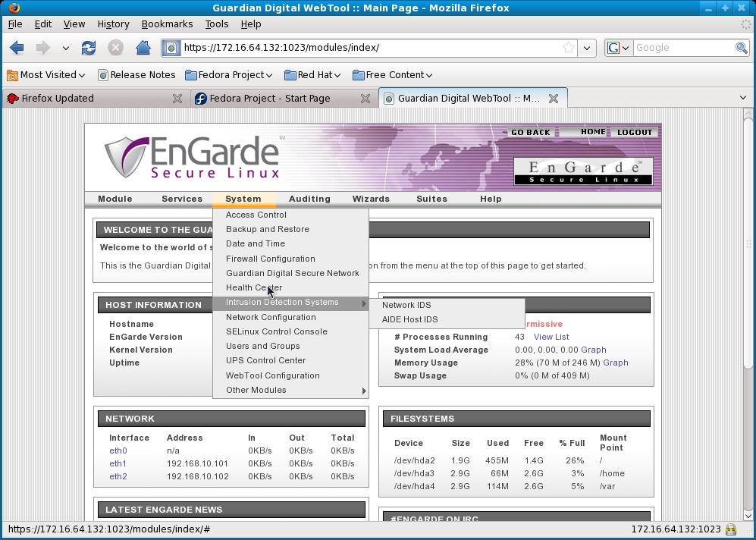
Task: Select WebTool Configuration menu item
Action: click(290, 375)
